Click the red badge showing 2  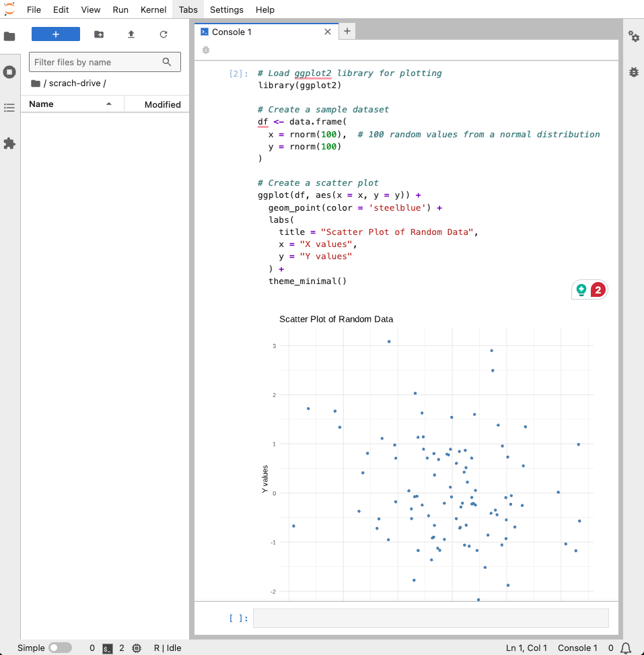[x=598, y=289]
